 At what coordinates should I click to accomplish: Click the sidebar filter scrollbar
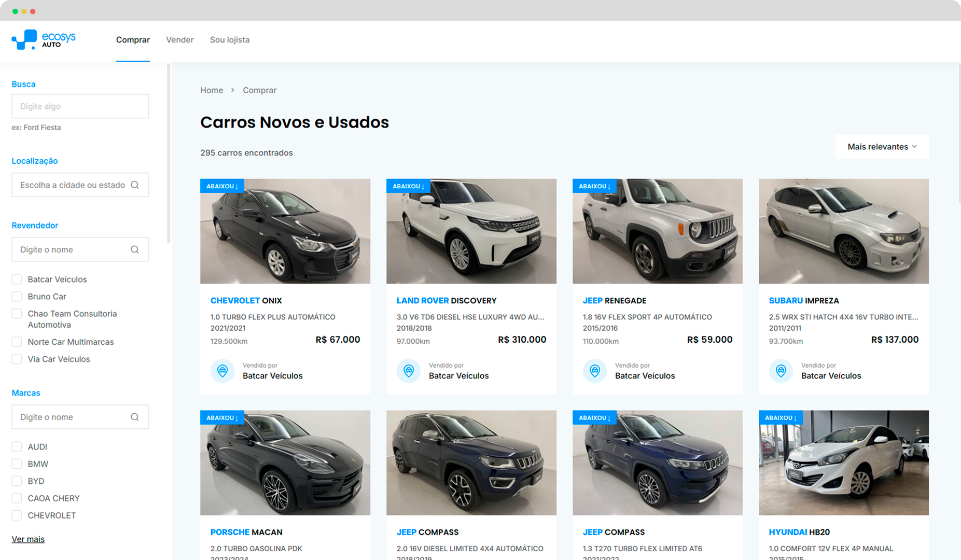coord(168,153)
